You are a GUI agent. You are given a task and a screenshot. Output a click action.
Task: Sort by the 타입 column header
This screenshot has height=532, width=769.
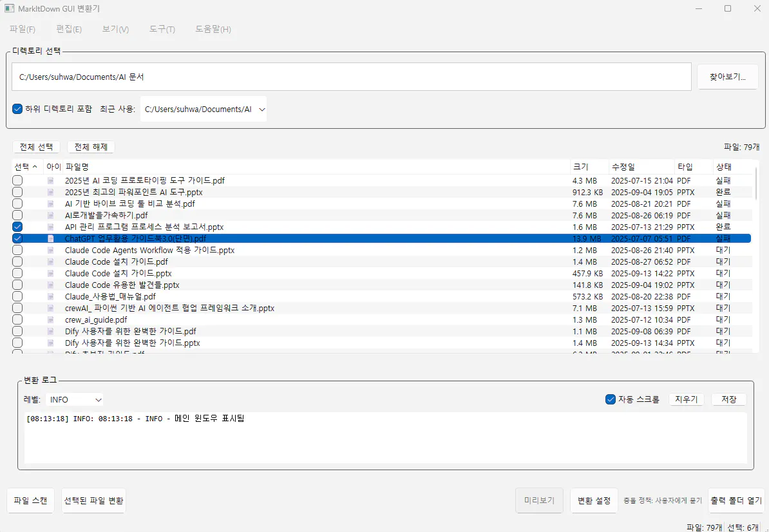(x=694, y=167)
